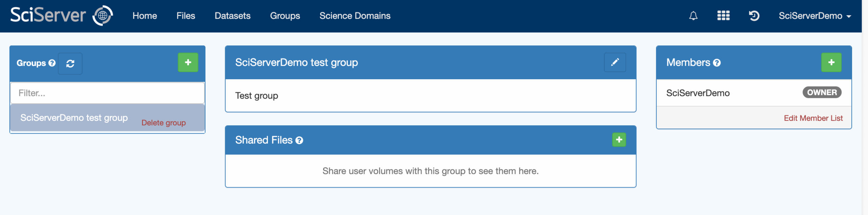This screenshot has width=868, height=215.
Task: Click the Delete group link
Action: [x=163, y=123]
